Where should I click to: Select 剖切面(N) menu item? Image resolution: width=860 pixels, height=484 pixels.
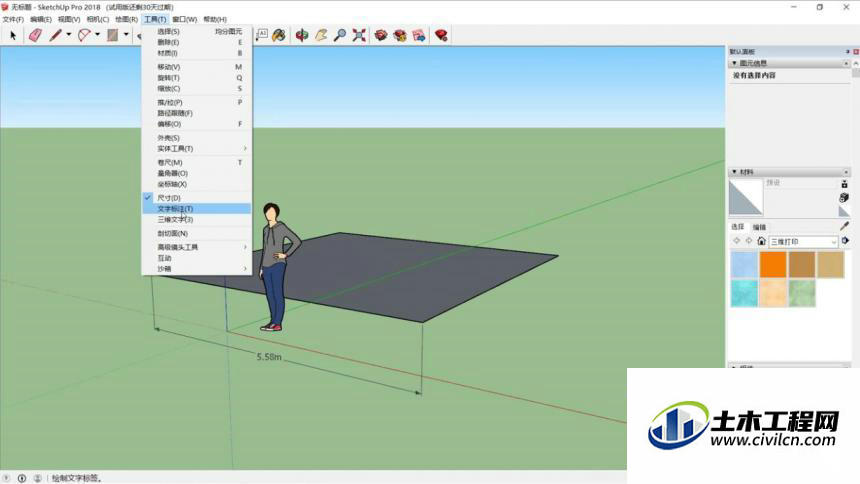point(197,233)
